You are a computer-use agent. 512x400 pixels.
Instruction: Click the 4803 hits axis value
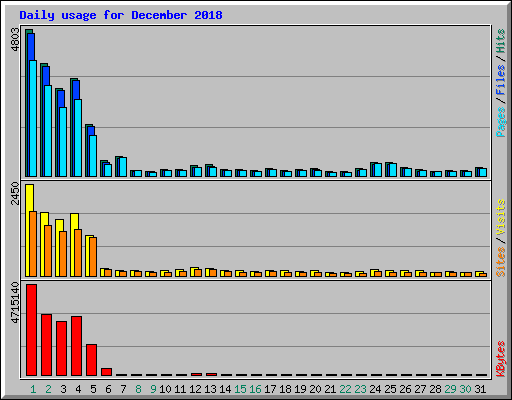pos(15,40)
